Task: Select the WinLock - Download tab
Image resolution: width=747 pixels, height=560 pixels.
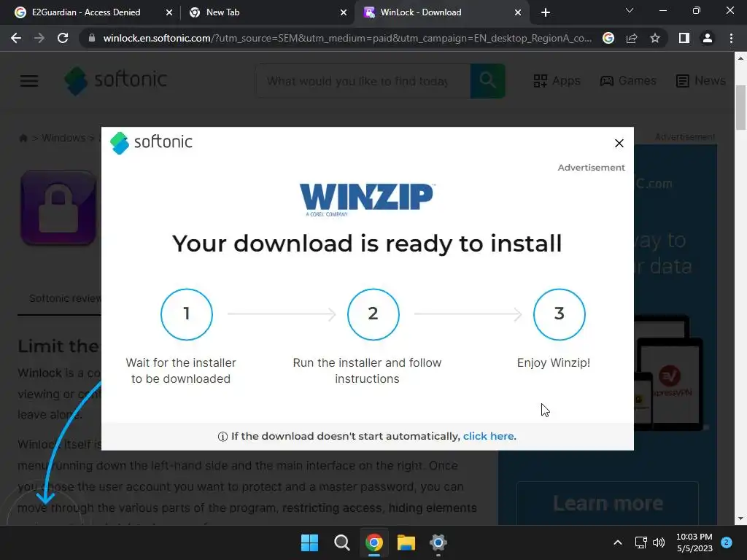Action: pyautogui.click(x=420, y=12)
